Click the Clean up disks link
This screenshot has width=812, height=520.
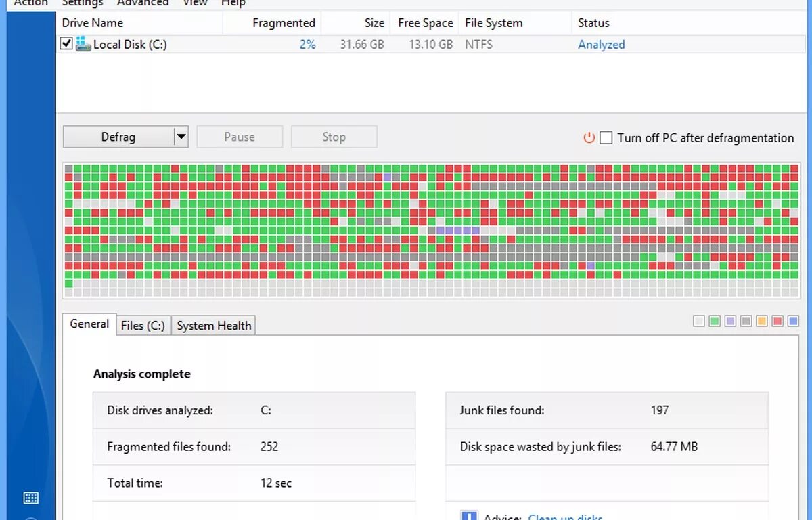pos(565,517)
